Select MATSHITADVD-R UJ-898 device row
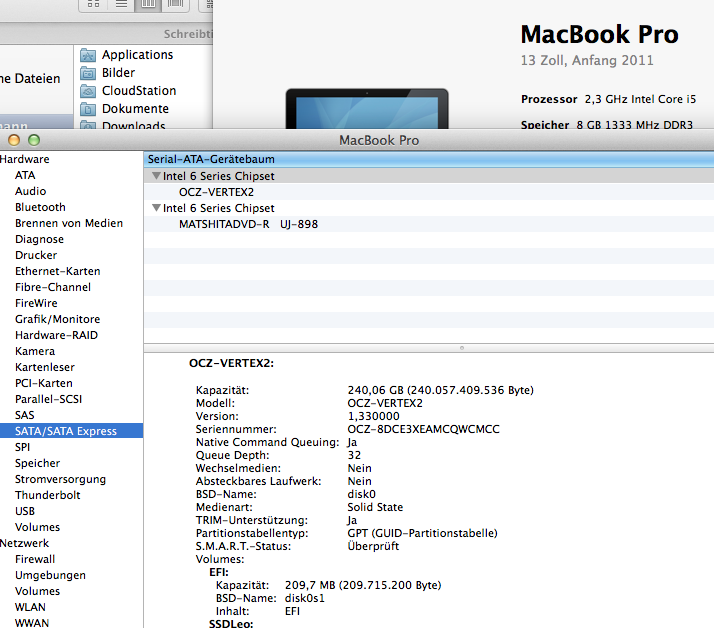The height and width of the screenshot is (628, 714). (x=428, y=224)
